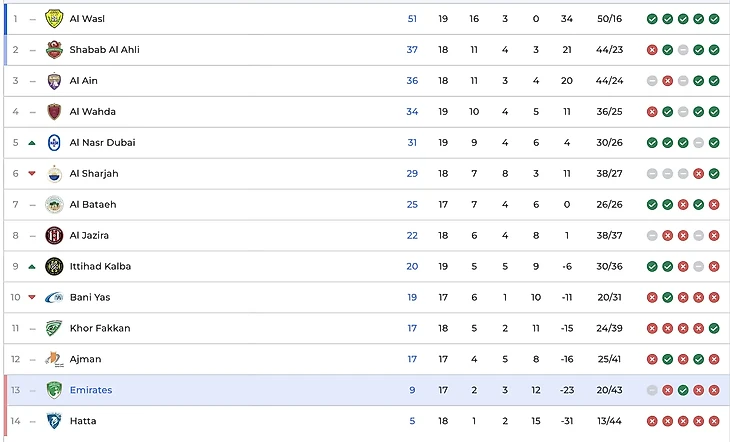Select the Al Bataeh team name
Screen dimensions: 730x442
pyautogui.click(x=93, y=204)
